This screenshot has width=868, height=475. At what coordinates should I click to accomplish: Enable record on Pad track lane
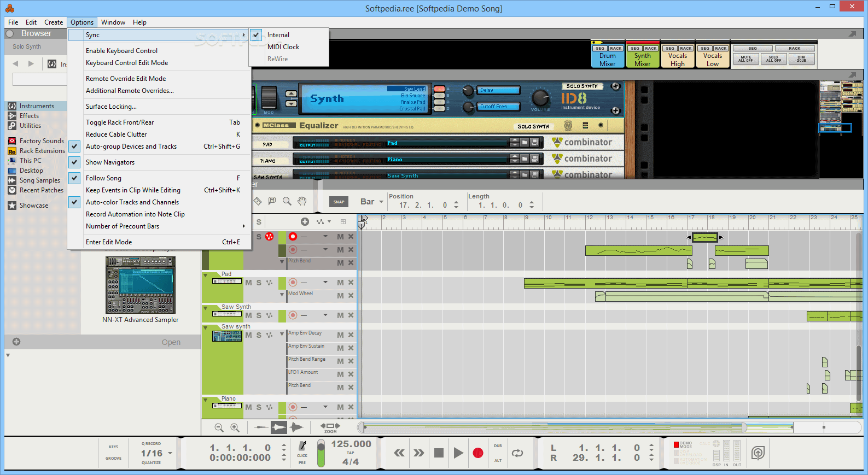coord(293,283)
